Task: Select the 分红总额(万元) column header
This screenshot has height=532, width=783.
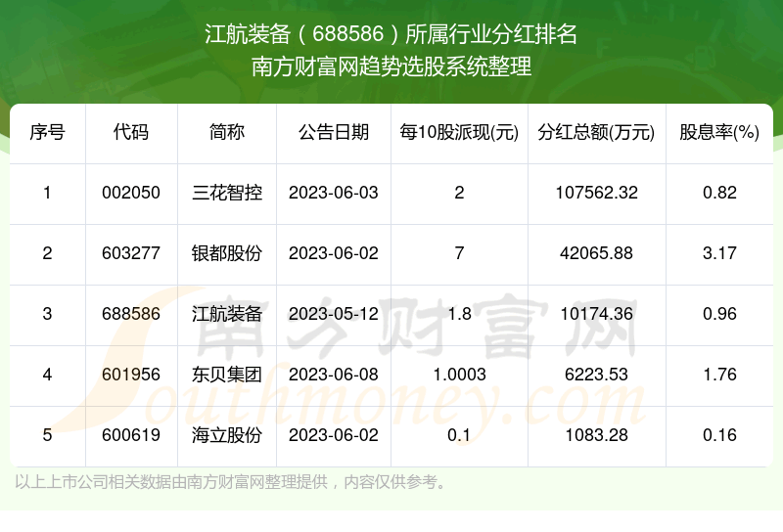Action: click(596, 133)
